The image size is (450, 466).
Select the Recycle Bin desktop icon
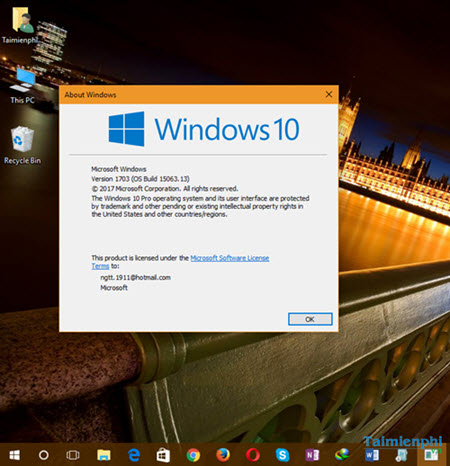[22, 145]
